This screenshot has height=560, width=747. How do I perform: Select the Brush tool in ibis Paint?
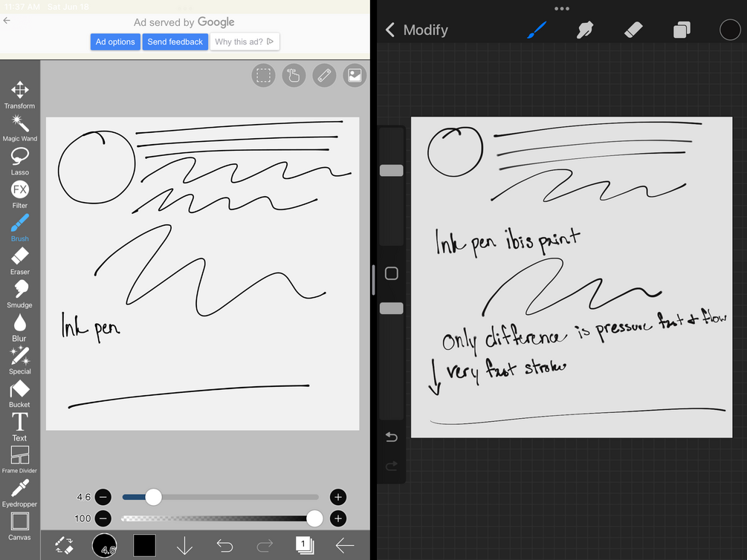(19, 227)
